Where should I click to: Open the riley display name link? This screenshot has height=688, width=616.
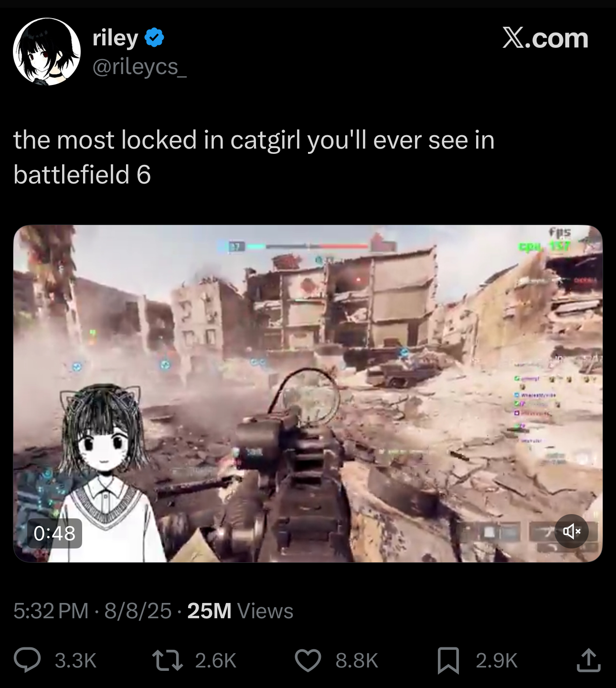click(x=116, y=38)
